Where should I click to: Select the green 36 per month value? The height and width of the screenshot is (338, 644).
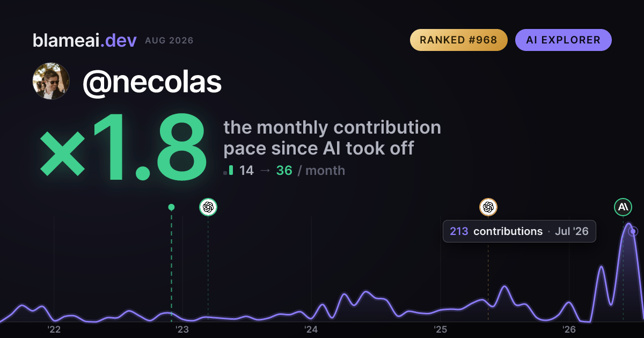[x=284, y=171]
